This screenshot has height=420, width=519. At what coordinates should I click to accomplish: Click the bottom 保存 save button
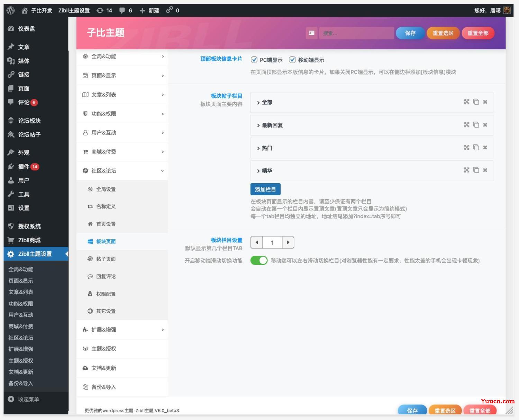(x=412, y=410)
